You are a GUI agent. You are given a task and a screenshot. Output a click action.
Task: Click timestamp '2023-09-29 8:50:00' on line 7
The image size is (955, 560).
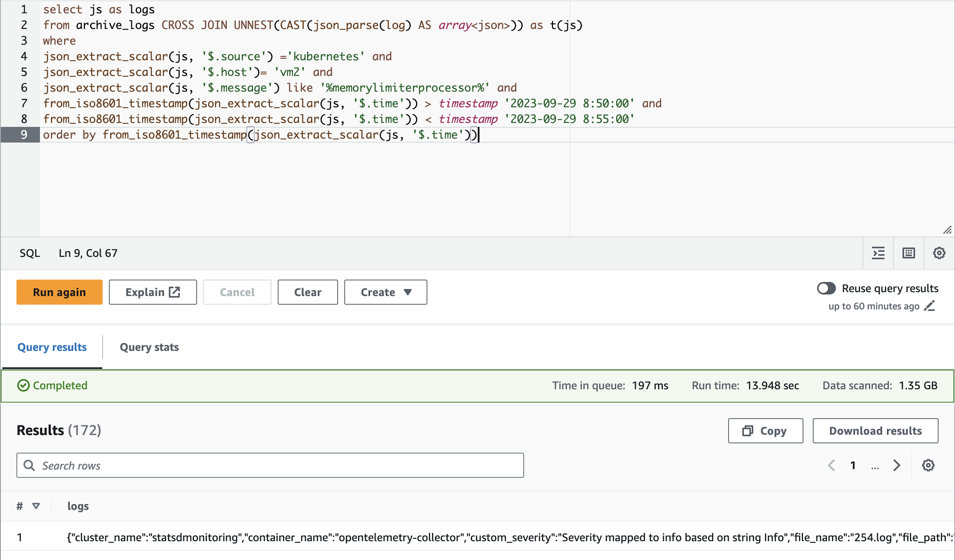point(569,103)
